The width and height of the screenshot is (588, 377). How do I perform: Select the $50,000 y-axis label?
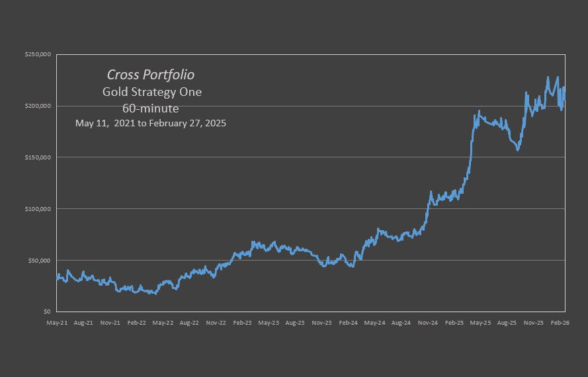40,261
